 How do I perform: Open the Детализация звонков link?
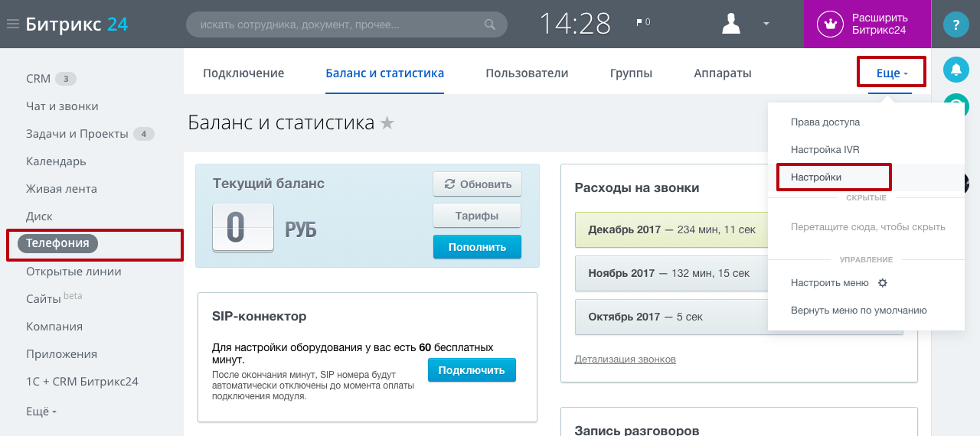point(625,360)
